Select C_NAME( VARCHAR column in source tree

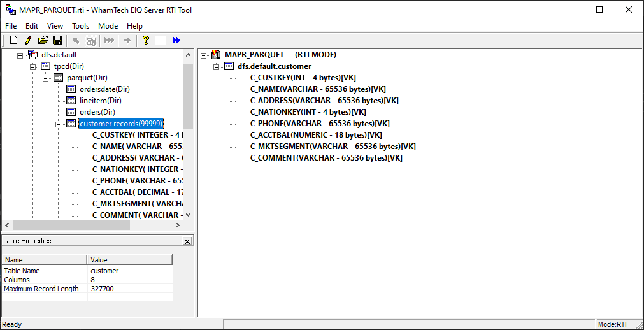(x=138, y=147)
